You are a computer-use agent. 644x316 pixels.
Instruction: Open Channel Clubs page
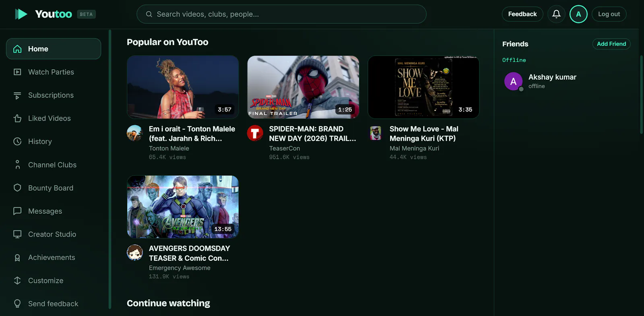coord(54,165)
